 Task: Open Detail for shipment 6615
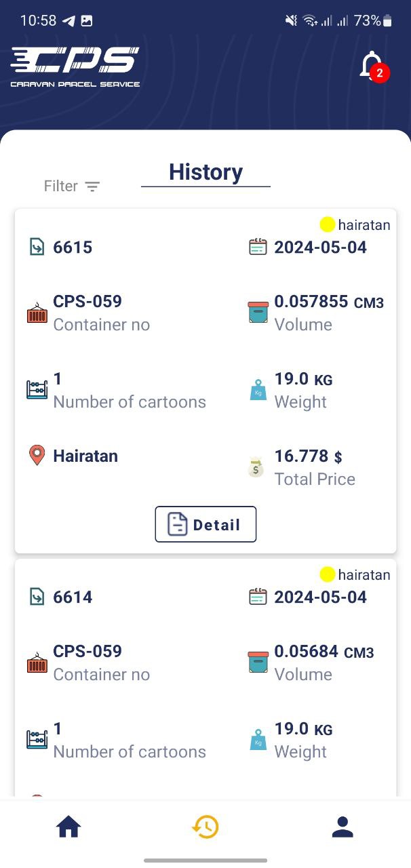coord(206,524)
